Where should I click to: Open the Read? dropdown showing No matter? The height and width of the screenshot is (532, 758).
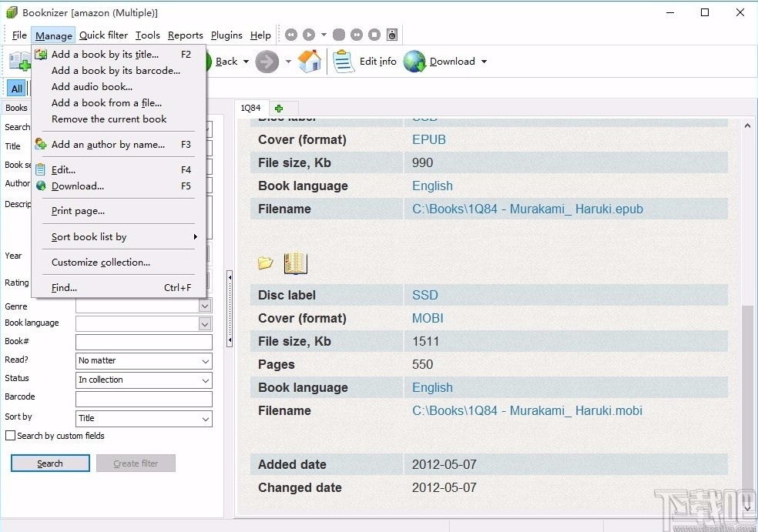pyautogui.click(x=143, y=361)
